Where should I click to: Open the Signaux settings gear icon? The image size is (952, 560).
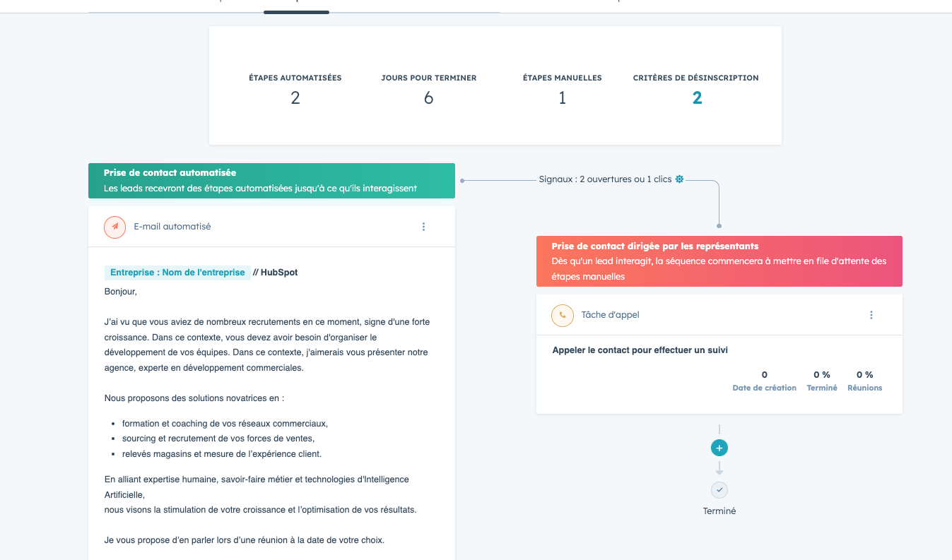tap(679, 179)
